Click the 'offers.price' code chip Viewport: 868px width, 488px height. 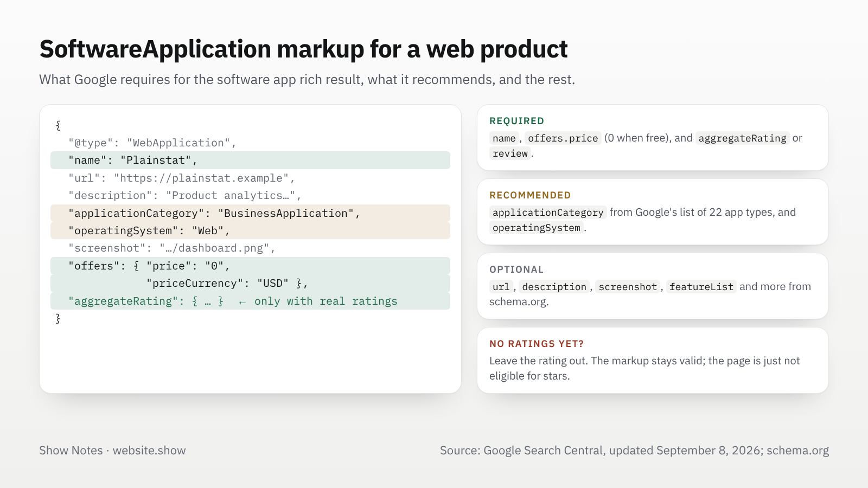pyautogui.click(x=563, y=138)
